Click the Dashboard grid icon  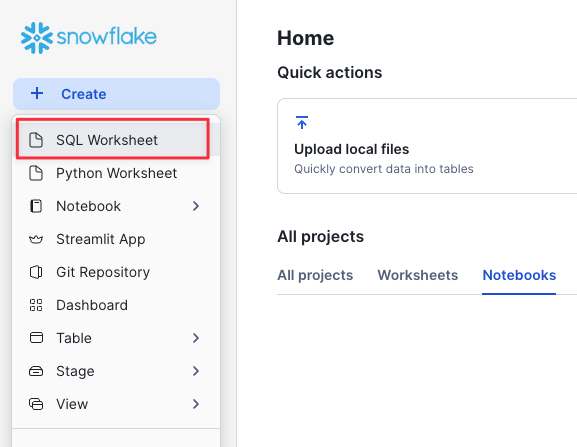tap(36, 305)
